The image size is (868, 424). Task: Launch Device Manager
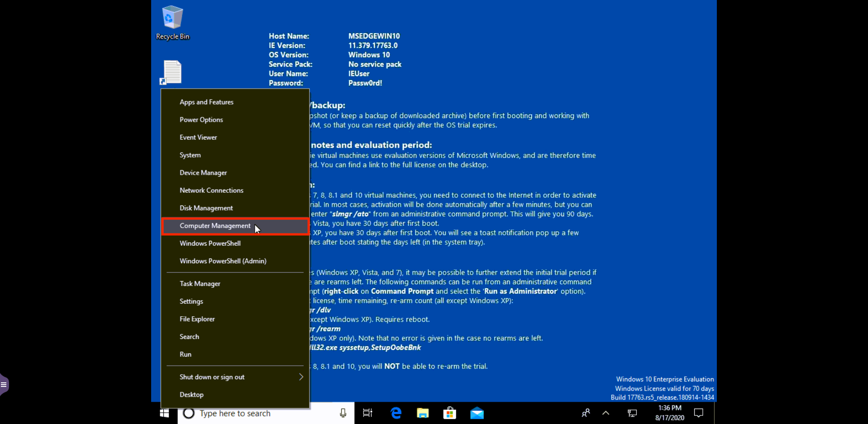pos(235,173)
